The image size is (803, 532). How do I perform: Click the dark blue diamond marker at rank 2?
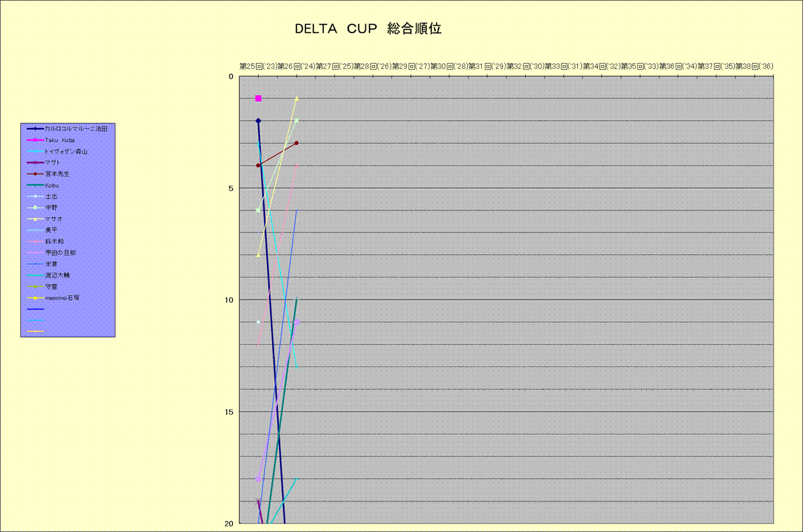point(258,120)
